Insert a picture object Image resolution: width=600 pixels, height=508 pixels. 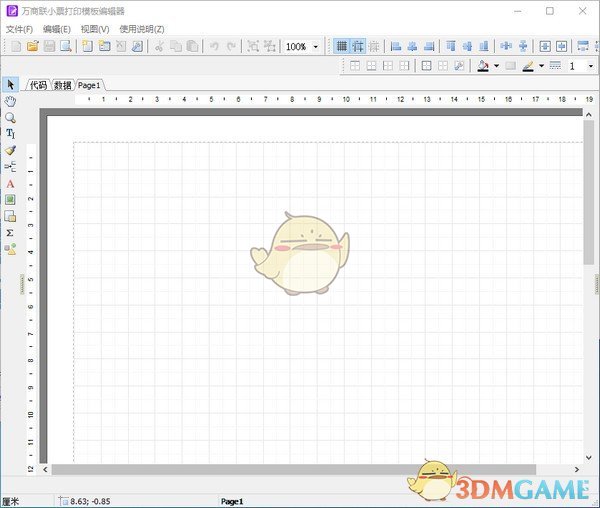(x=10, y=200)
